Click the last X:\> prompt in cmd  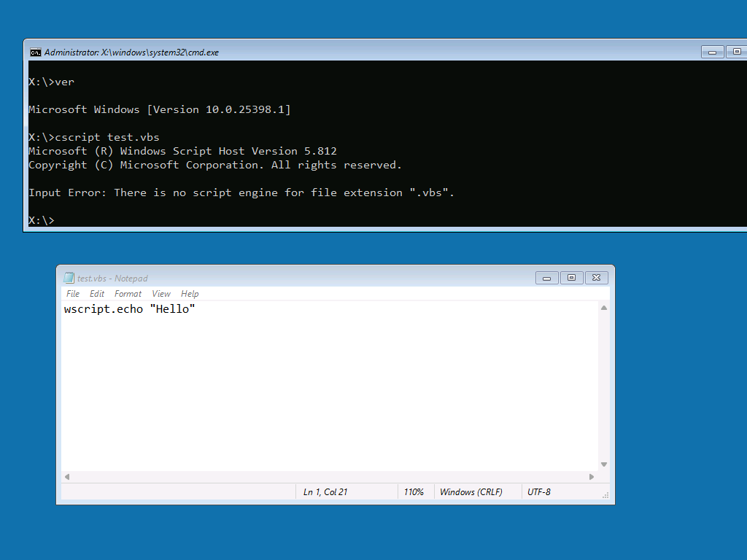pos(42,220)
